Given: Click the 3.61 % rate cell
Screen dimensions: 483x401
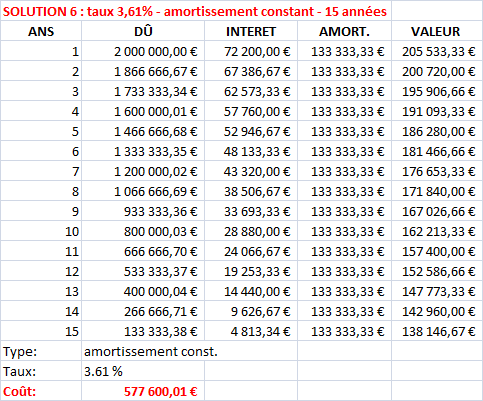Looking at the screenshot, I should tap(143, 371).
